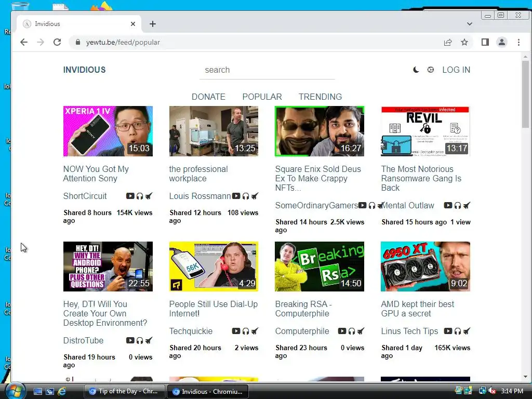Open audio-only mode for ShortCircuit video

pos(140,196)
